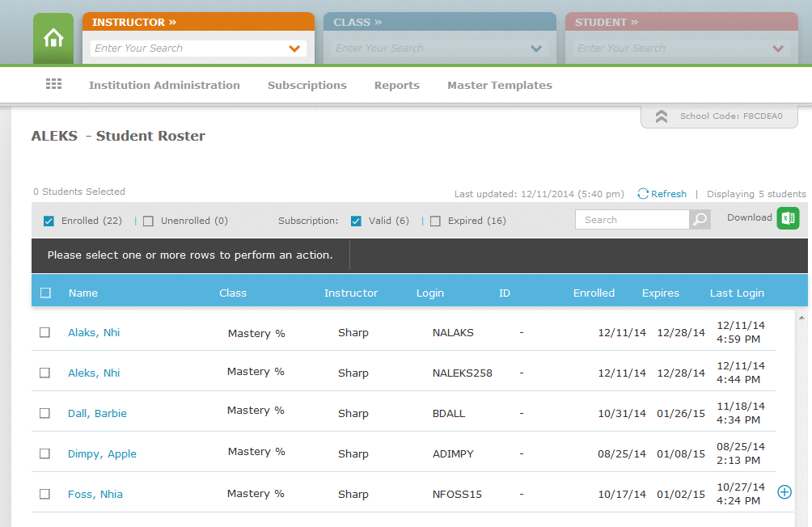Click Mastery % class in Foss, Nhia row

(x=256, y=493)
